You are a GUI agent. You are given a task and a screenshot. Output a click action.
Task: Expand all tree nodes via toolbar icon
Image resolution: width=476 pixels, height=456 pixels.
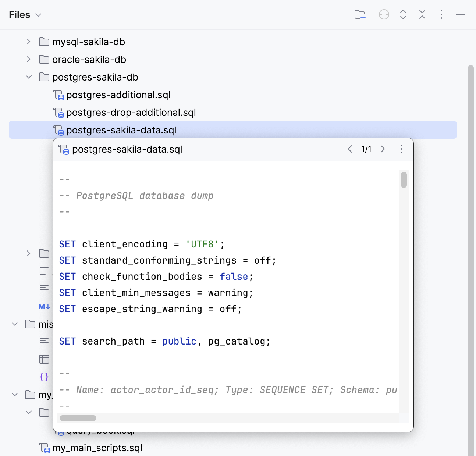[403, 14]
